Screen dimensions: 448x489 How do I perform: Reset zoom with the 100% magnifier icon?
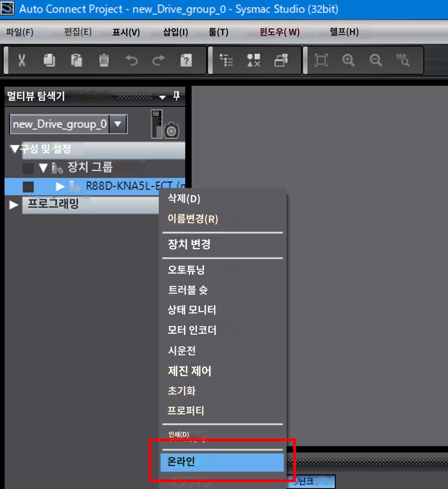coord(403,60)
